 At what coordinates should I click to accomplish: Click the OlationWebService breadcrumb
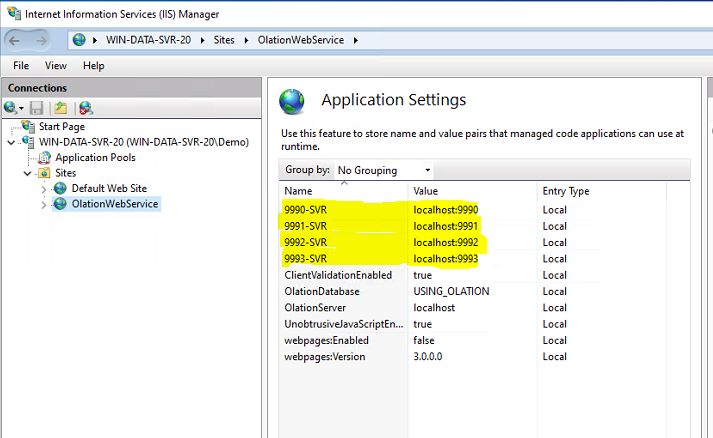point(301,40)
